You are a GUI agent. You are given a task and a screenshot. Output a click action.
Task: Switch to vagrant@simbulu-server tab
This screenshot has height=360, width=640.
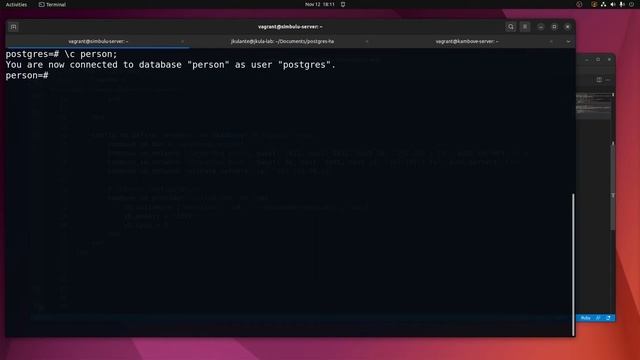pyautogui.click(x=98, y=41)
